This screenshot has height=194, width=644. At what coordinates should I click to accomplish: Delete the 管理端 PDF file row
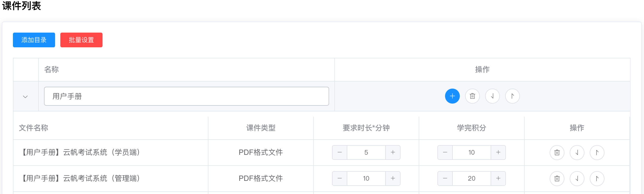(x=557, y=178)
